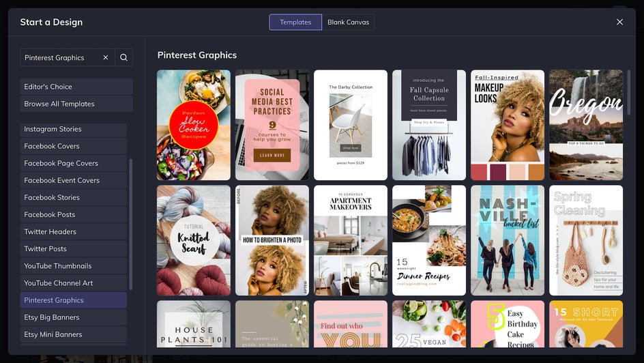The height and width of the screenshot is (363, 644).
Task: Select Facebook Covers category
Action: 74,146
